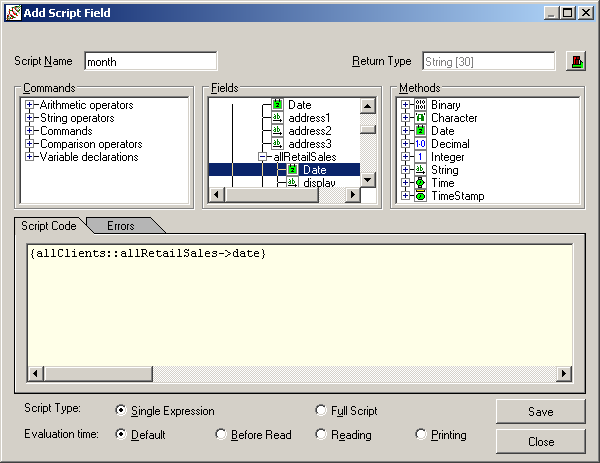Maximize the Add Script Field window

[567, 13]
